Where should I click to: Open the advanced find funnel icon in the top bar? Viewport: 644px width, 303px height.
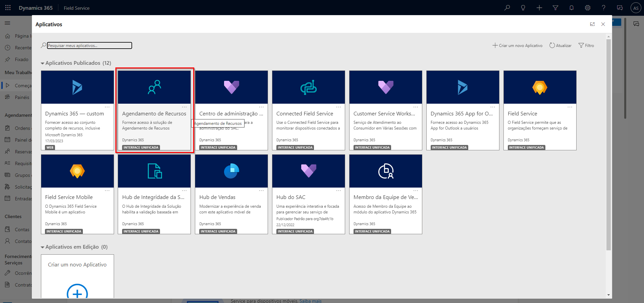(x=555, y=8)
